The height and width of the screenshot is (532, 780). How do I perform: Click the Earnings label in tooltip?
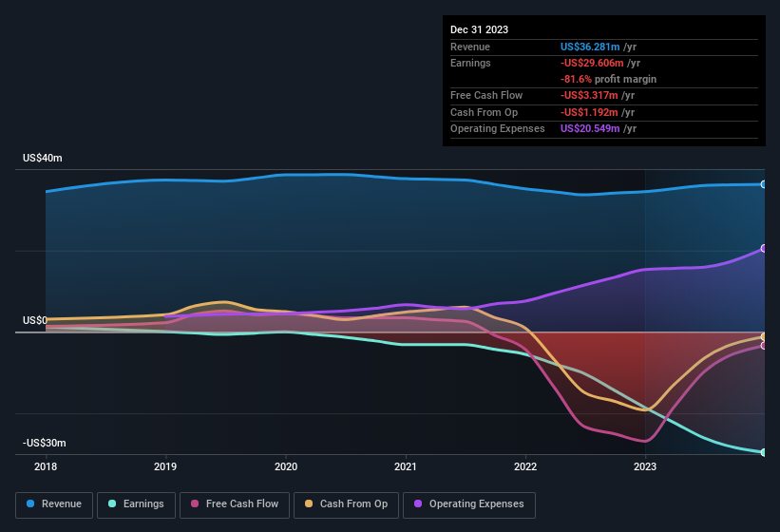[x=470, y=63]
